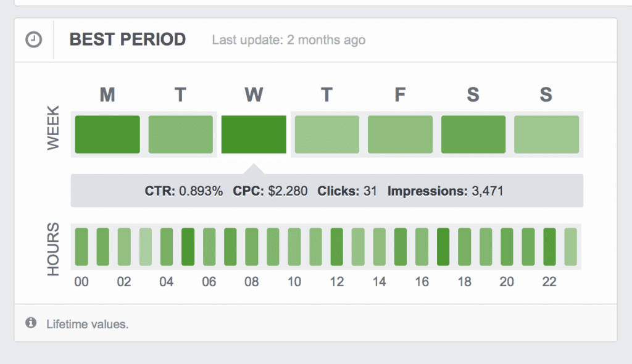Select the Monday block in the week row
The image size is (632, 364).
tap(107, 134)
